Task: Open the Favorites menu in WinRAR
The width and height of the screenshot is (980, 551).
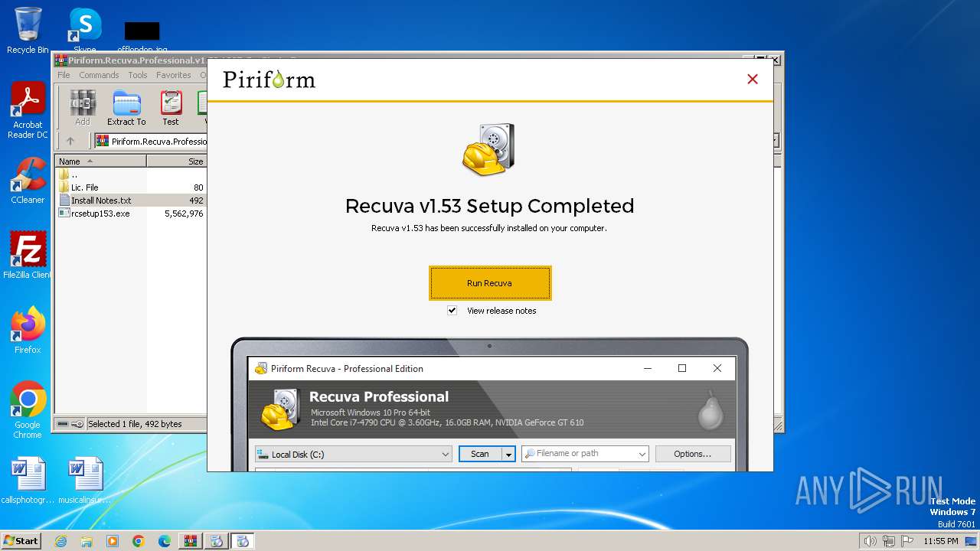Action: click(x=174, y=75)
